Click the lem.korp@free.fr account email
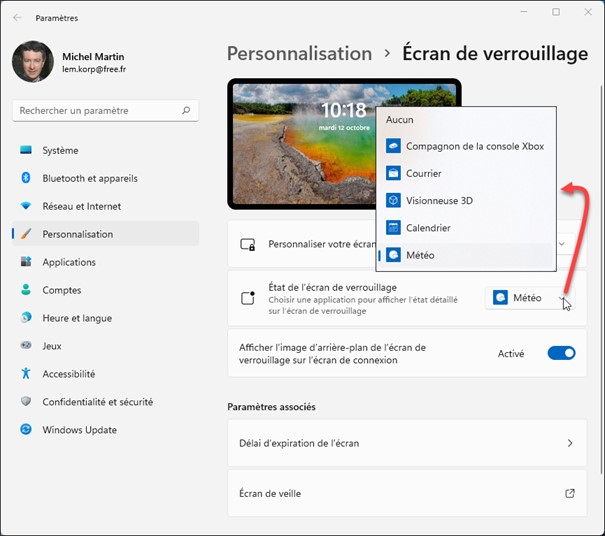605x536 pixels. coord(94,69)
